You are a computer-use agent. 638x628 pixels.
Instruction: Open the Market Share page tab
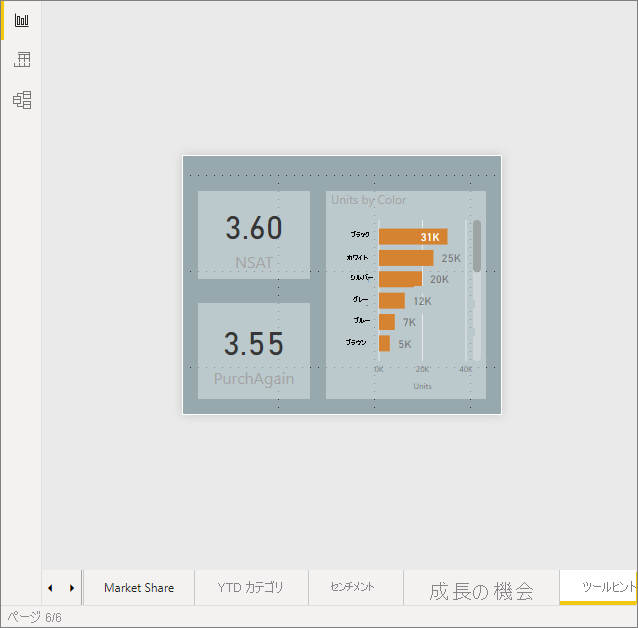(139, 588)
